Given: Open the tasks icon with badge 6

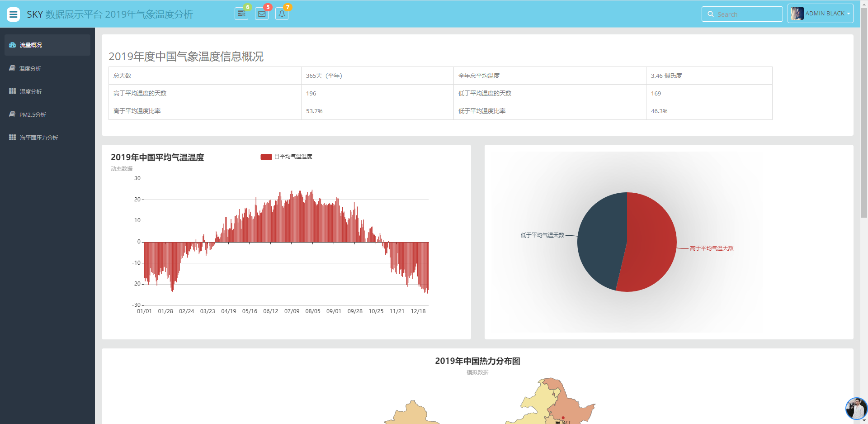Looking at the screenshot, I should pos(241,14).
